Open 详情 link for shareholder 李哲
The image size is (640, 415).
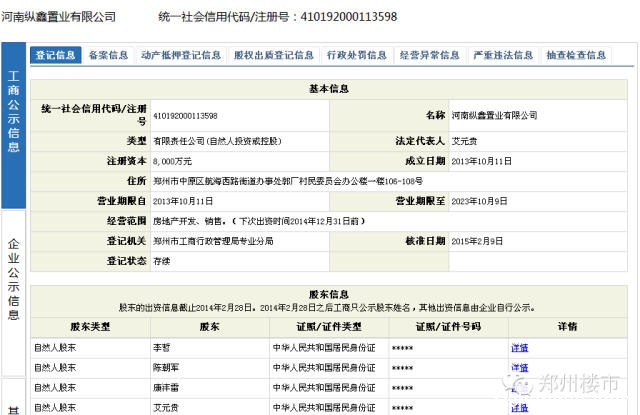pos(520,348)
